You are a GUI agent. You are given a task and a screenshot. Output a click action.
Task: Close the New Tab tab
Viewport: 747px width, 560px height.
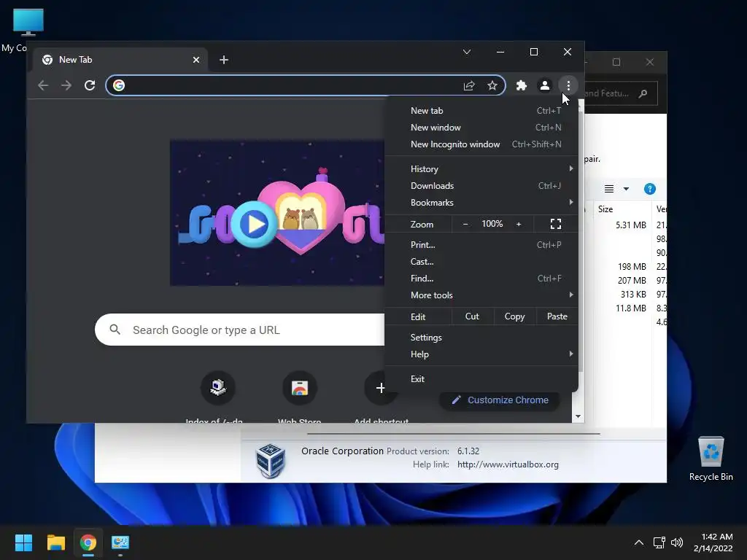[x=196, y=60]
